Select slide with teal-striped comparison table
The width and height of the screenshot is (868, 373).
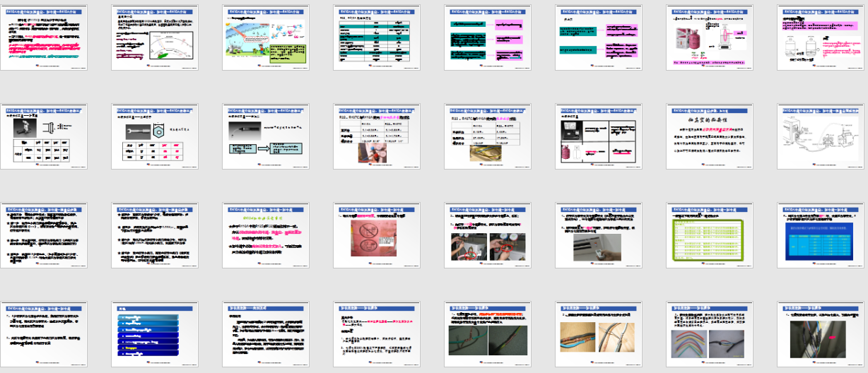click(376, 40)
